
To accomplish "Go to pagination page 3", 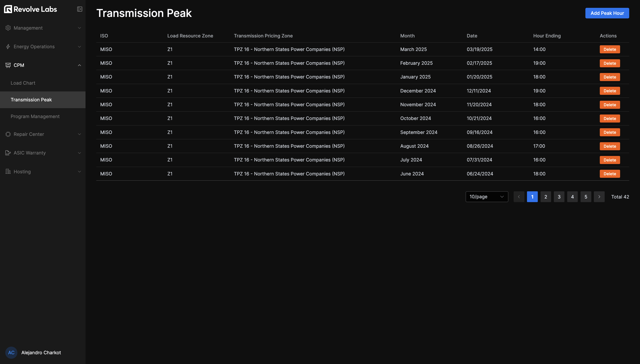I will click(x=559, y=197).
